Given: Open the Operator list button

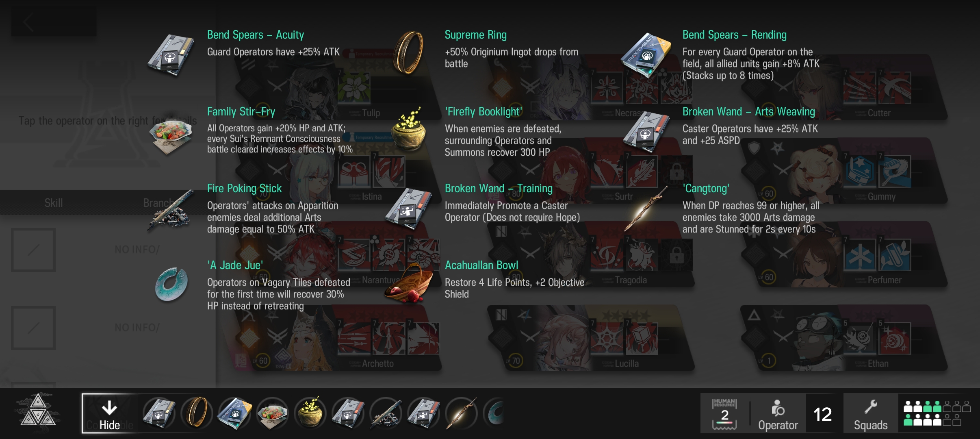Looking at the screenshot, I should click(x=778, y=414).
